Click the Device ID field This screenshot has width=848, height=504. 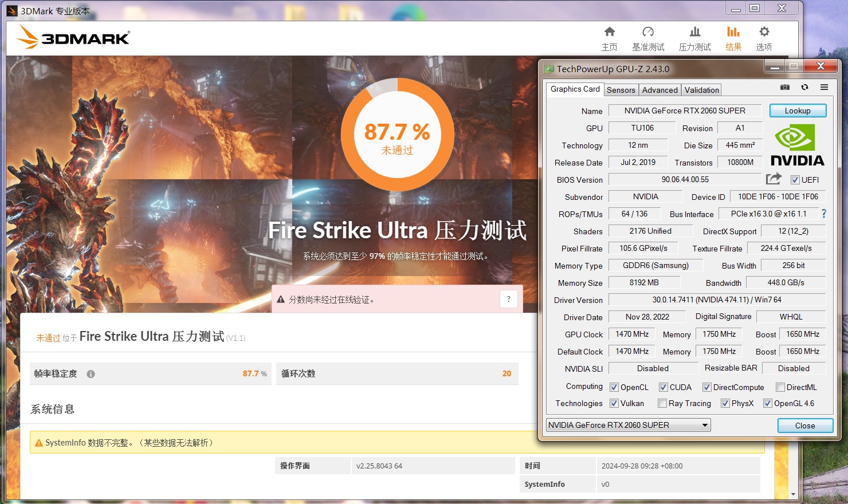[778, 196]
